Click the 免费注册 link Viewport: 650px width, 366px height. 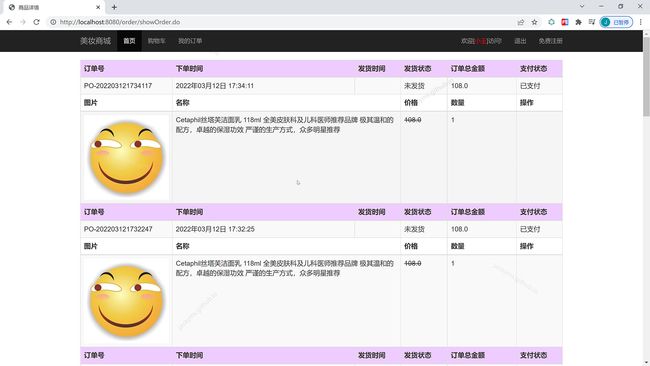550,41
